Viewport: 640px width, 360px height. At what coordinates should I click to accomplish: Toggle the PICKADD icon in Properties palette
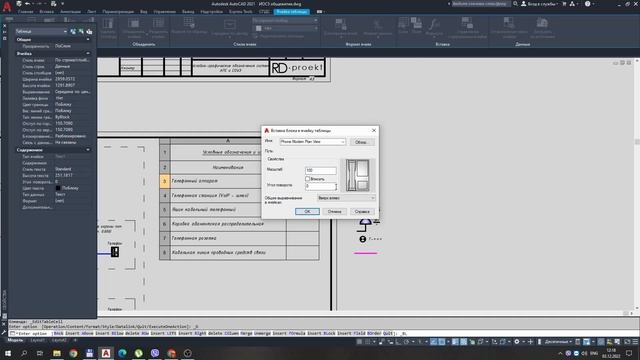73,31
